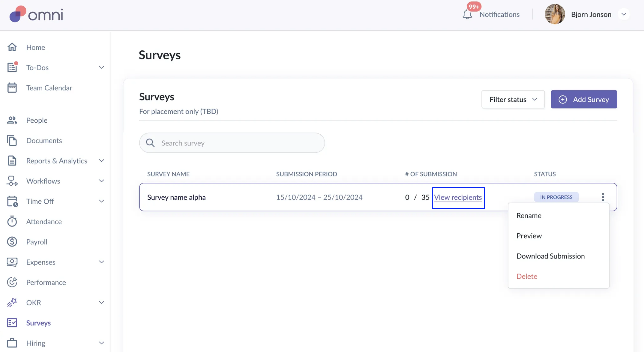The width and height of the screenshot is (644, 352).
Task: Click the notifications bell icon
Action: (467, 14)
